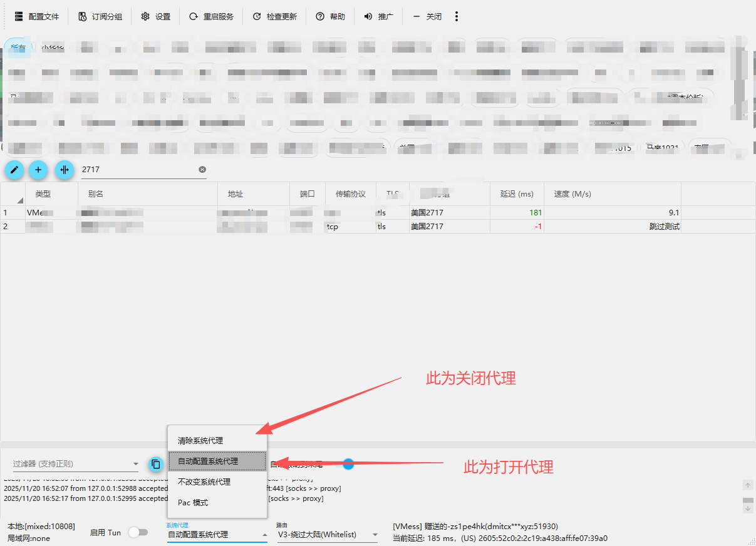Screen dimensions: 756x546
Task: Click 检查更新 to check for updates
Action: click(x=275, y=17)
